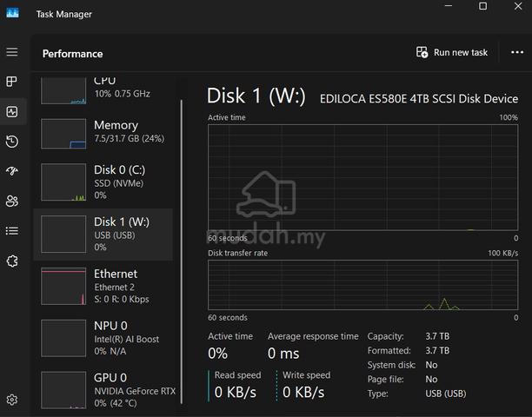The image size is (532, 417).
Task: Click the Page file No value
Action: click(431, 379)
